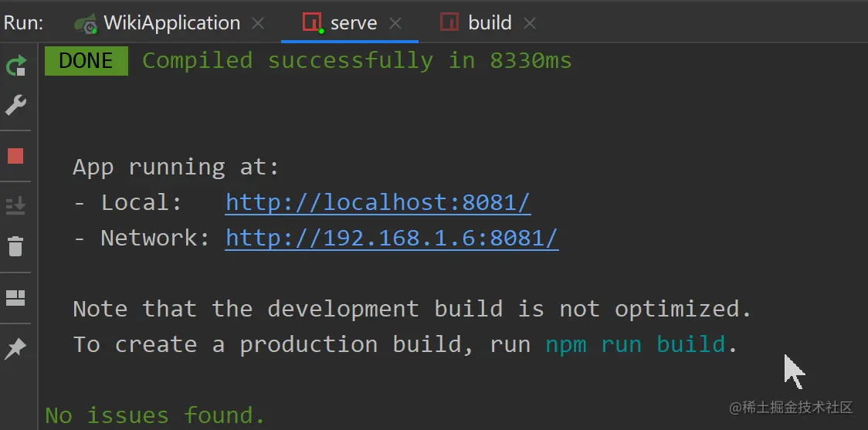Close the build tab
This screenshot has height=430, width=868.
(x=530, y=24)
